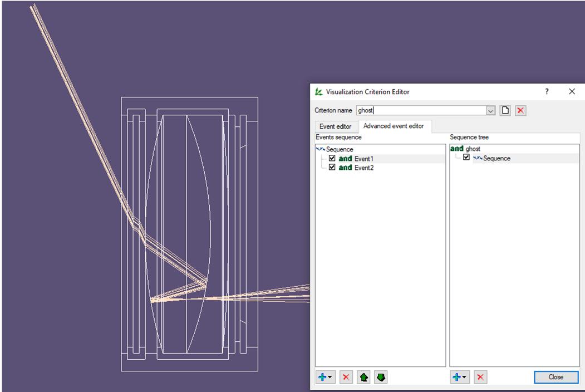The width and height of the screenshot is (585, 392).
Task: Toggle the Sequence checkbox in Sequence tree
Action: (x=466, y=157)
